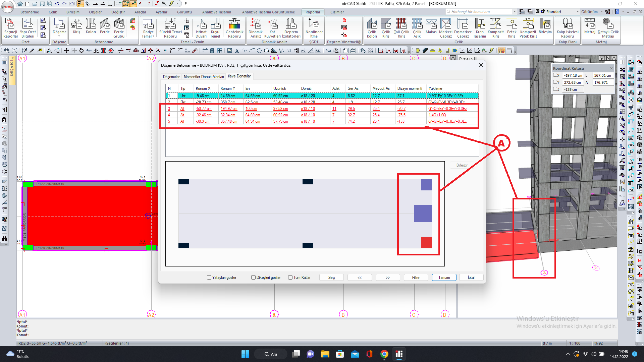This screenshot has width=644, height=362.
Task: Cancel the dialog with İptal
Action: tap(471, 278)
